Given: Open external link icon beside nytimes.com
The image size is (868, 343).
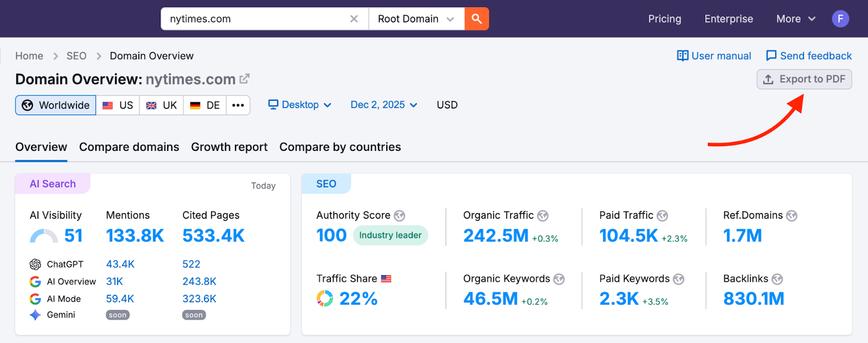Looking at the screenshot, I should [x=245, y=79].
